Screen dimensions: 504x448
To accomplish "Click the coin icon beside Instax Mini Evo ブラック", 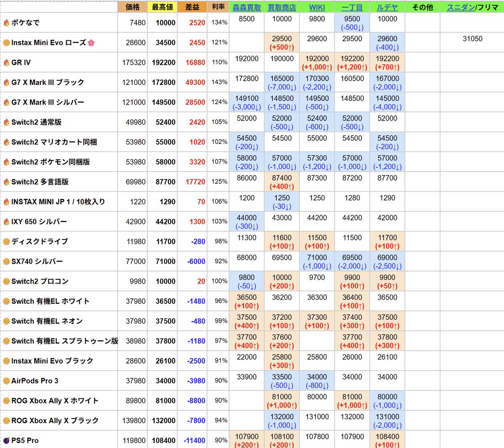I will pyautogui.click(x=6, y=361).
